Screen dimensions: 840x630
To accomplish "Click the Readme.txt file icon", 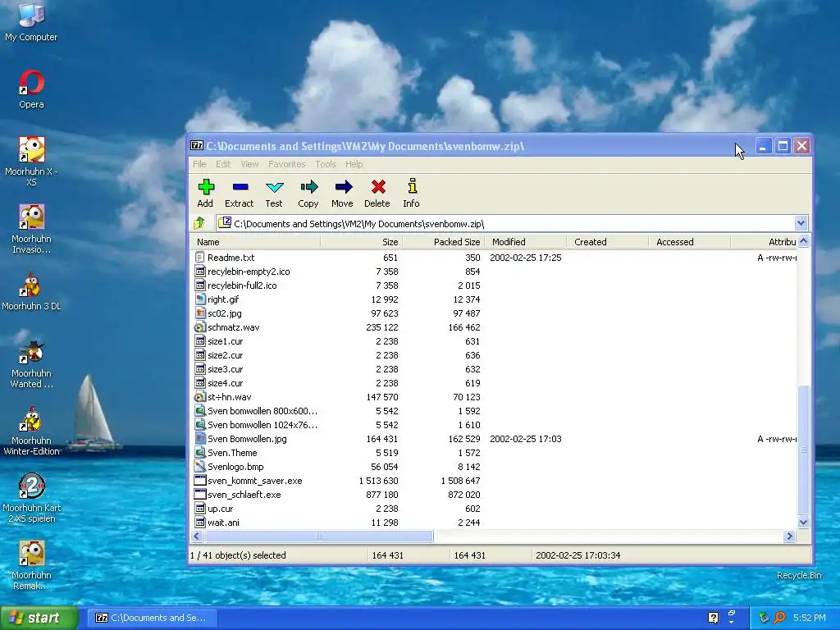I will (x=200, y=258).
